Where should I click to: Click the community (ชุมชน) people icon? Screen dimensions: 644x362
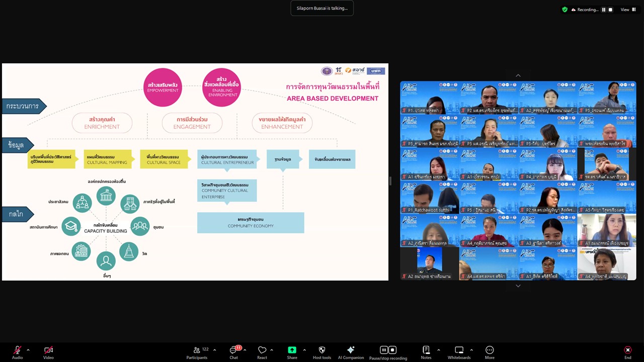[x=140, y=226]
